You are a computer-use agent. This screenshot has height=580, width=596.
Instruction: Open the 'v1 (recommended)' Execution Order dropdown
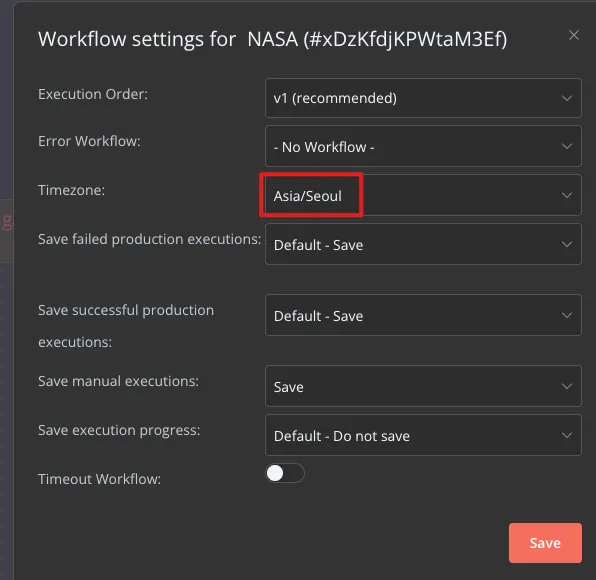point(423,98)
